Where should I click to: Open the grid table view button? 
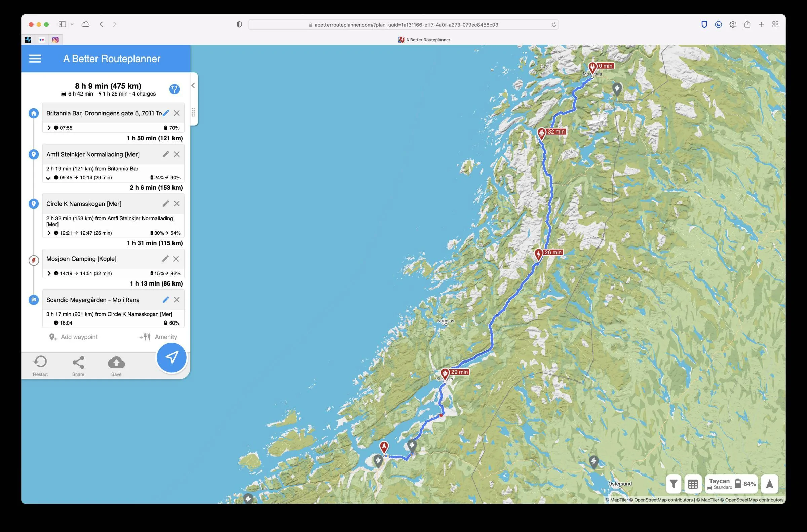[x=693, y=484]
